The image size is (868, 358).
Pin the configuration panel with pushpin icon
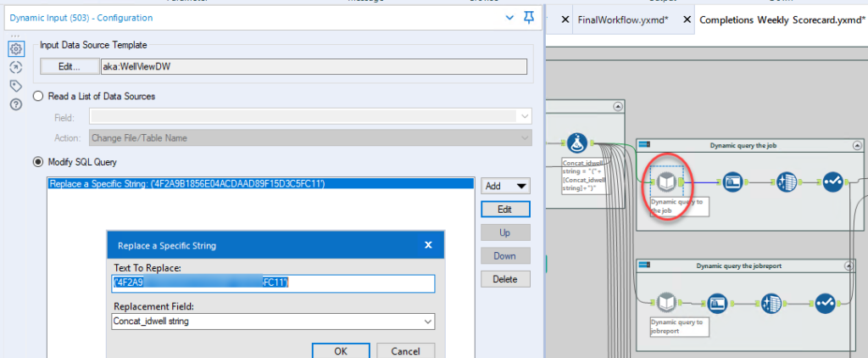coord(529,18)
